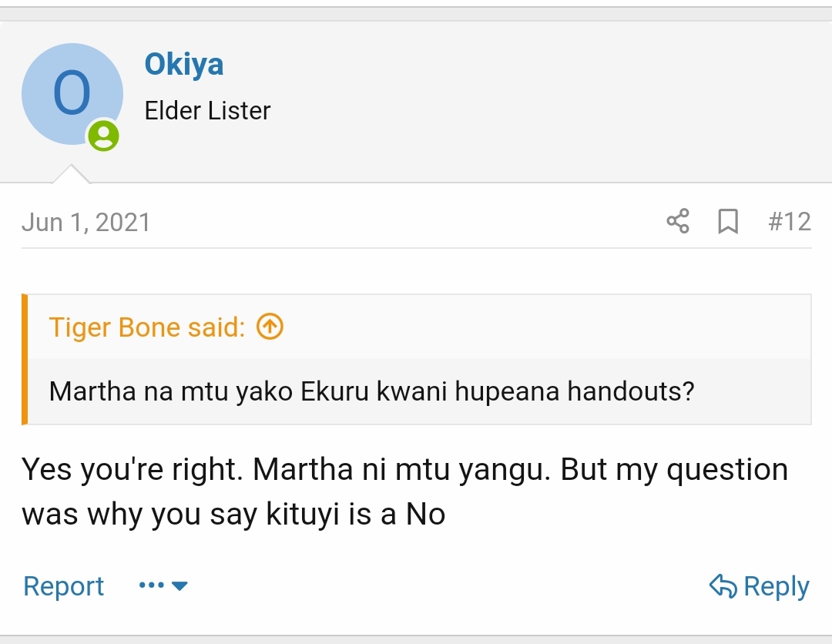Click the jump-to-original-post arrow icon
The width and height of the screenshot is (832, 644).
pos(270,327)
